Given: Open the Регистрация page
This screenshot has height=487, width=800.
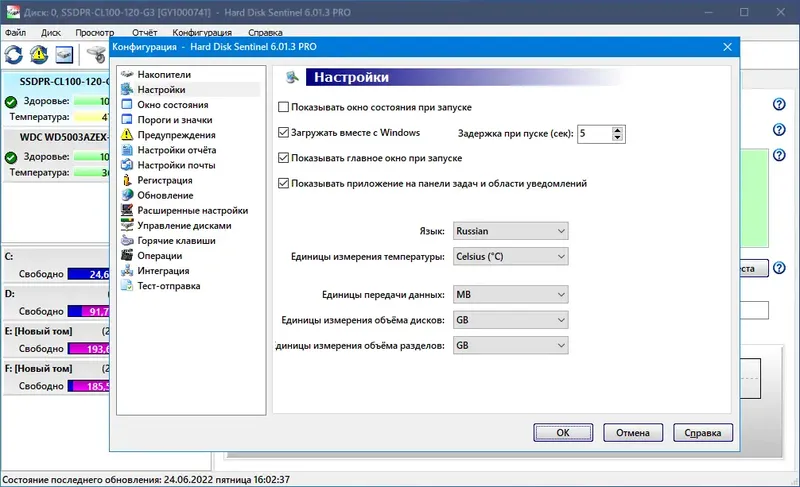Looking at the screenshot, I should point(165,180).
